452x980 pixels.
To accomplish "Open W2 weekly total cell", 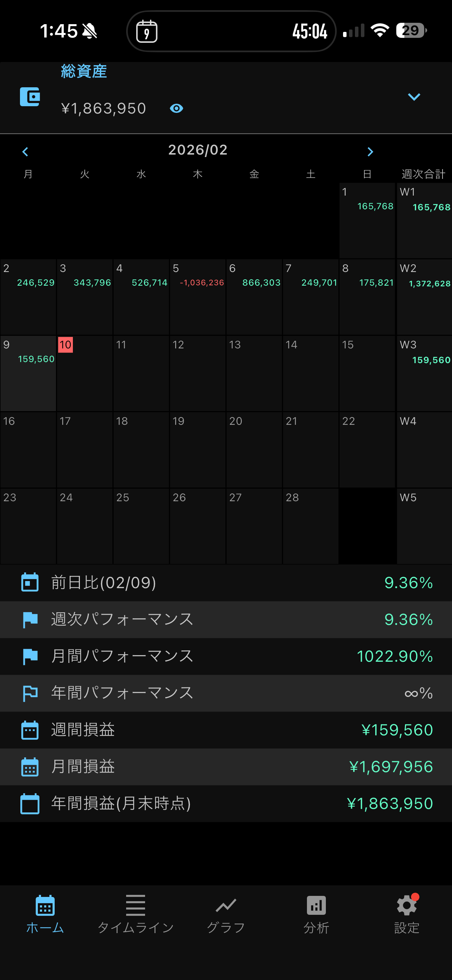I will pyautogui.click(x=424, y=297).
